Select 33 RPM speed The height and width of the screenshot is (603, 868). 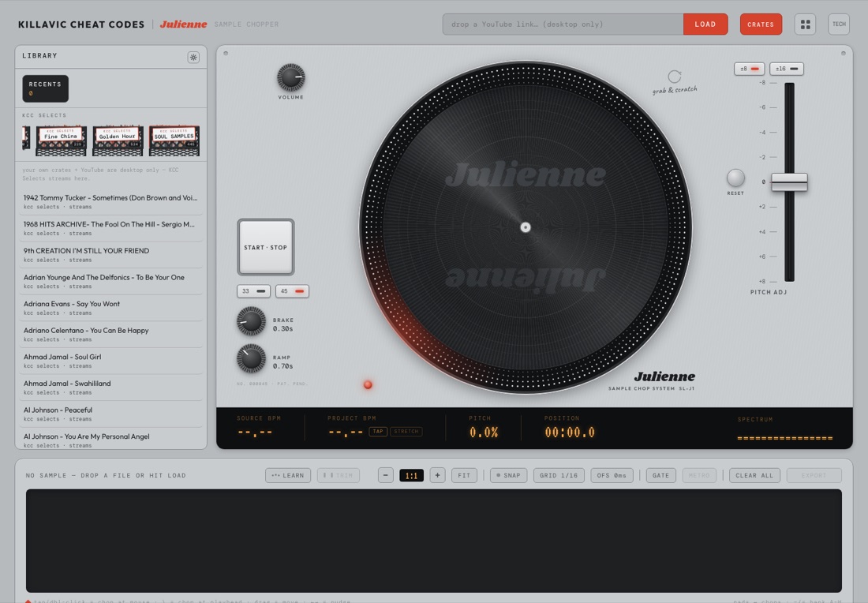253,291
